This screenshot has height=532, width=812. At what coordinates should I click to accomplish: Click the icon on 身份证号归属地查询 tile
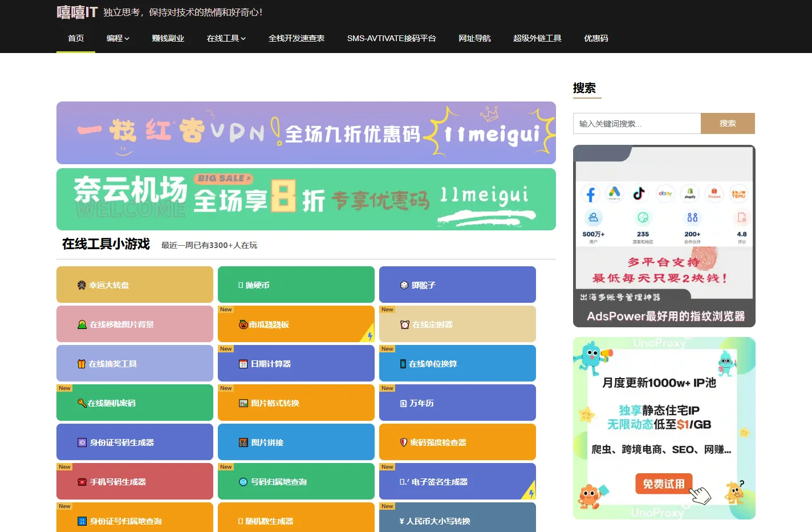point(82,521)
